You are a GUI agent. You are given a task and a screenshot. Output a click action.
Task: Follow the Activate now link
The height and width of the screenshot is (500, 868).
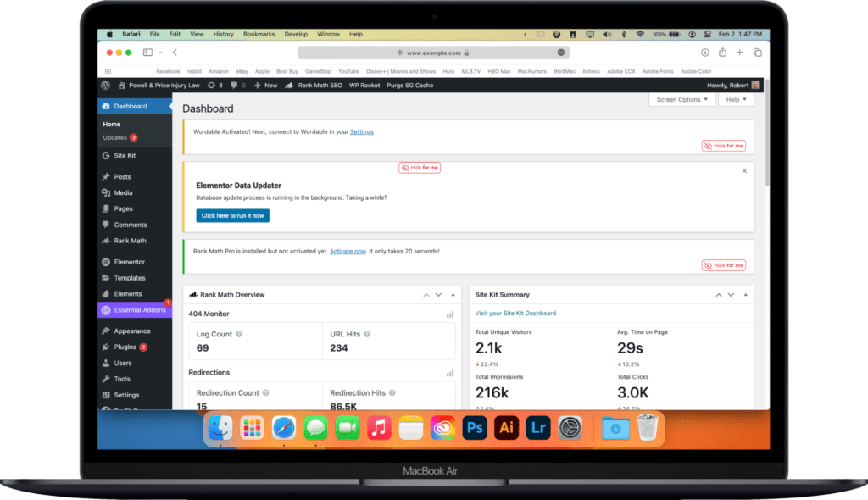click(348, 252)
